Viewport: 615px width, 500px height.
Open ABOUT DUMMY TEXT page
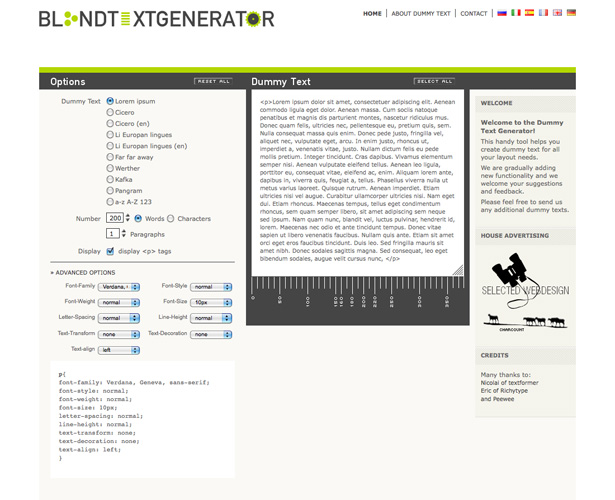click(421, 14)
